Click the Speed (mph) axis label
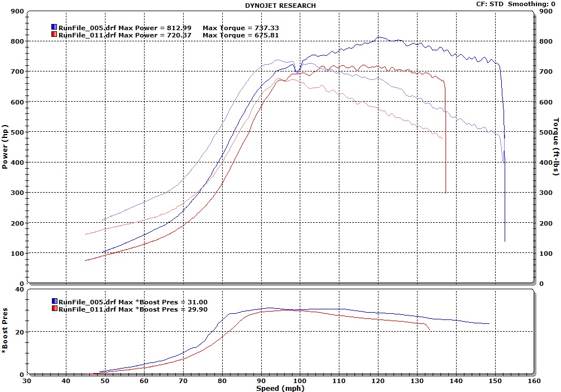 (x=280, y=388)
